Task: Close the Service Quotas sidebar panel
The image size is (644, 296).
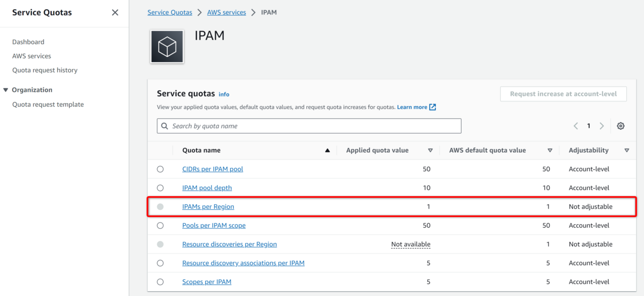Action: click(115, 12)
